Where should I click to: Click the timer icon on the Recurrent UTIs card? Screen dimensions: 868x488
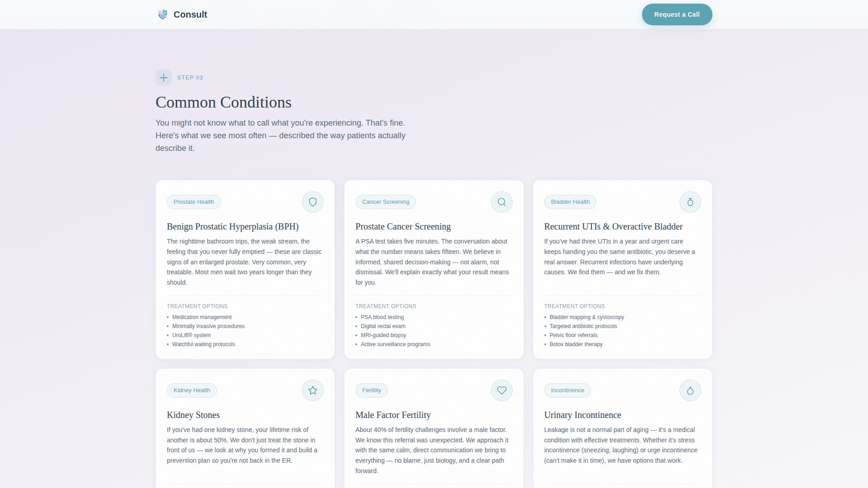point(690,202)
